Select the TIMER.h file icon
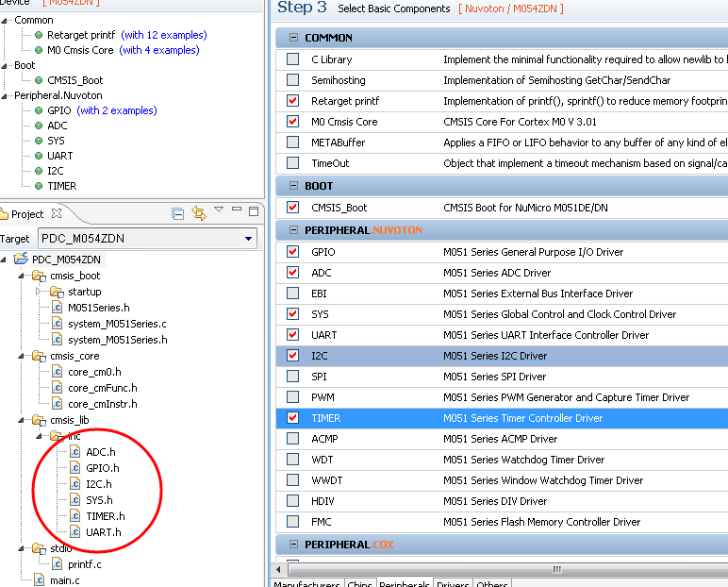The width and height of the screenshot is (728, 587). pos(74,516)
